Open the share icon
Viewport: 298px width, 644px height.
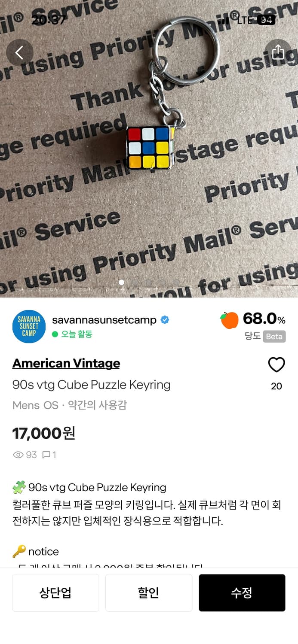pos(278,52)
